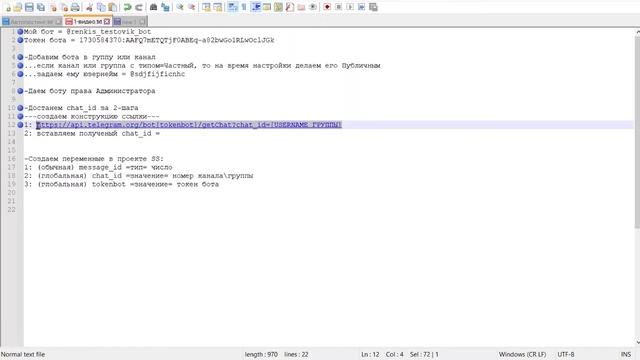Image resolution: width=640 pixels, height=360 pixels.
Task: Toggle the indent guide toolbar button
Action: click(x=256, y=7)
